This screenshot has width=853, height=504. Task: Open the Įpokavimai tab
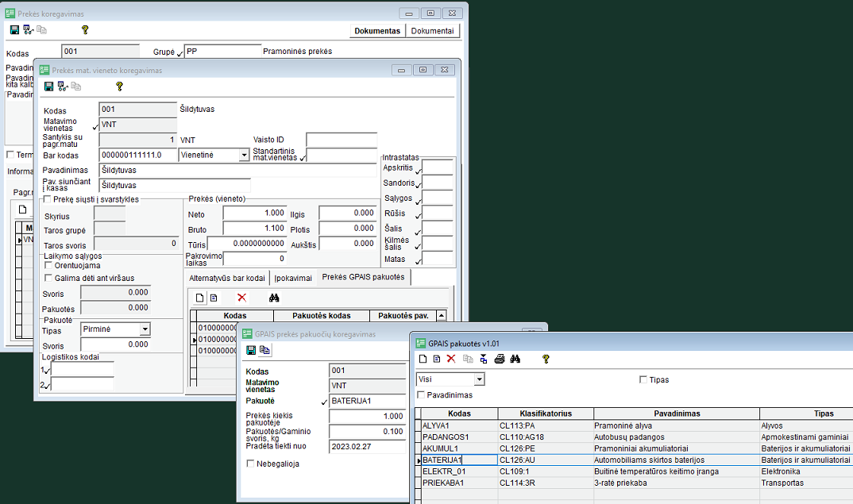pos(293,278)
